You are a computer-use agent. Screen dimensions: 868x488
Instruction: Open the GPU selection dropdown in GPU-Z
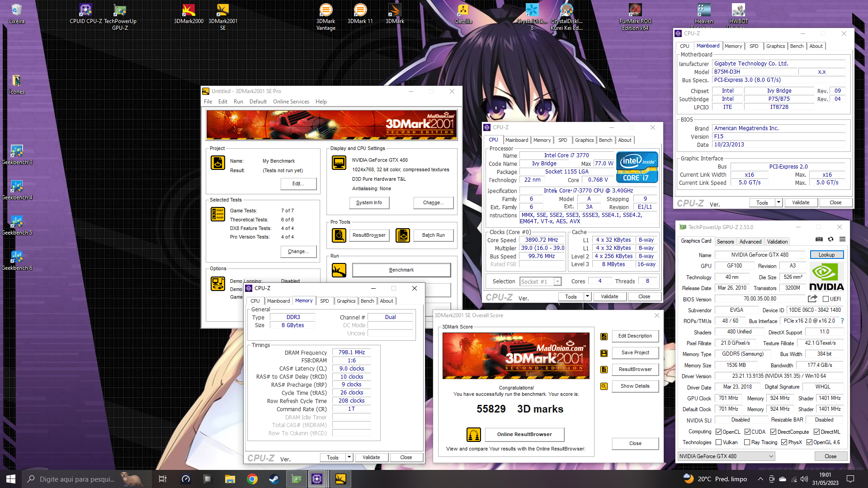(x=726, y=456)
